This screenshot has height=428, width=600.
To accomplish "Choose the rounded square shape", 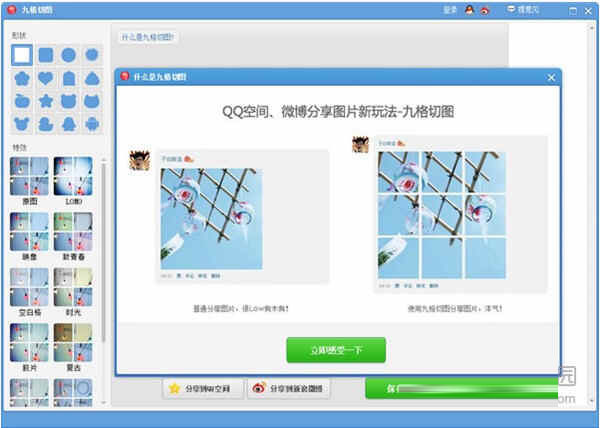I will (x=46, y=54).
